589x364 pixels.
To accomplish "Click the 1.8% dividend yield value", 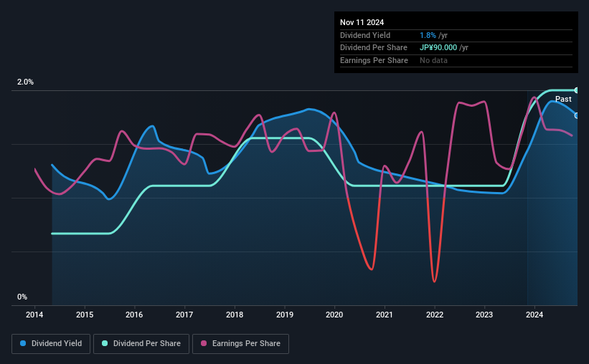I will coord(428,35).
